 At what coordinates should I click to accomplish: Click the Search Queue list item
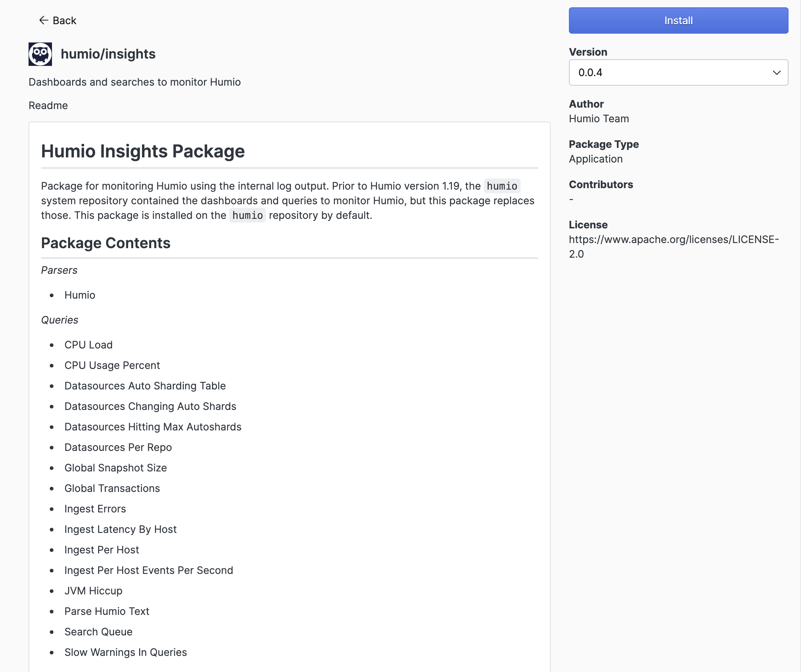98,632
